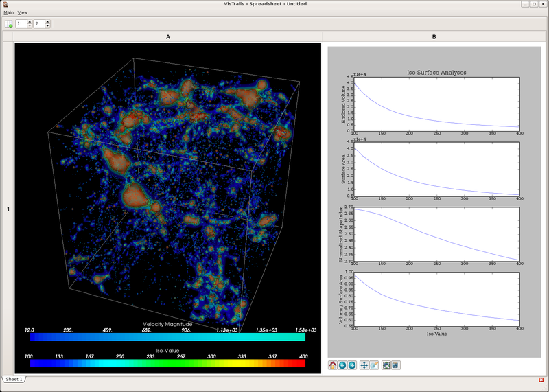Screen dimensions: 549x392
Task: Click column B header
Action: (434, 36)
